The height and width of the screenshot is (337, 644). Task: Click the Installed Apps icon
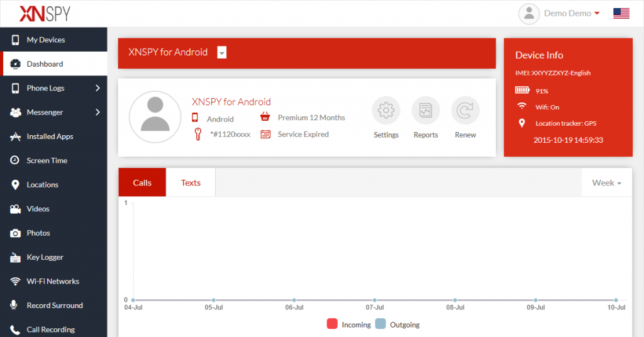coord(15,136)
